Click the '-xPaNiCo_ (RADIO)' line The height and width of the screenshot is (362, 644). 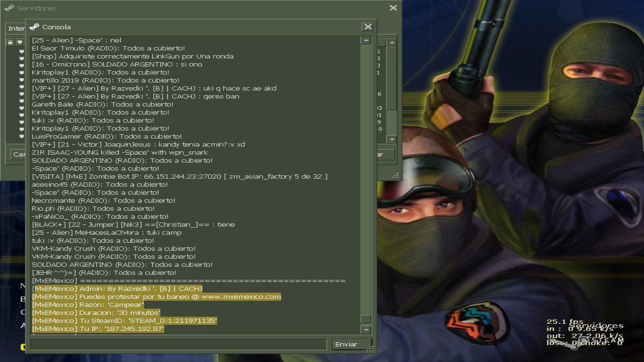coord(100,216)
